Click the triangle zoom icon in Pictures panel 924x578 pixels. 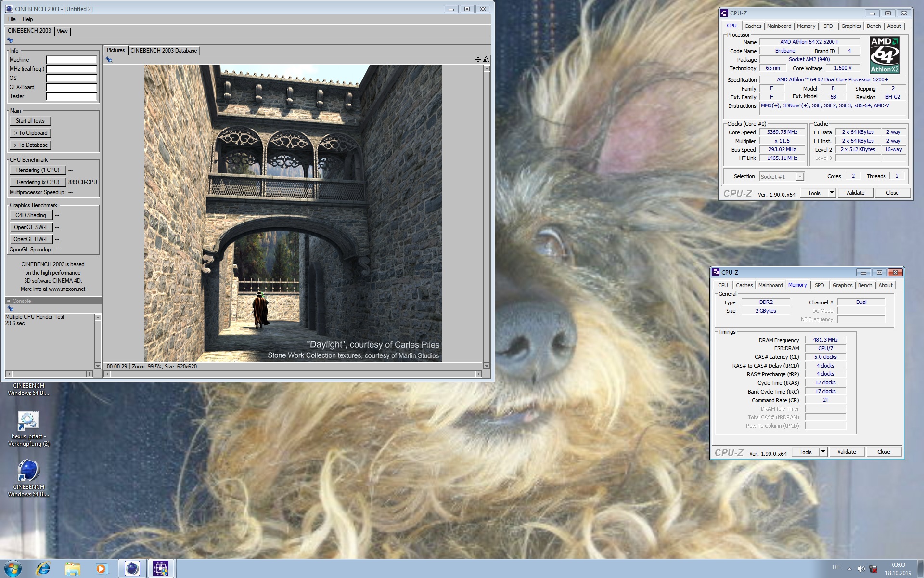click(x=486, y=60)
